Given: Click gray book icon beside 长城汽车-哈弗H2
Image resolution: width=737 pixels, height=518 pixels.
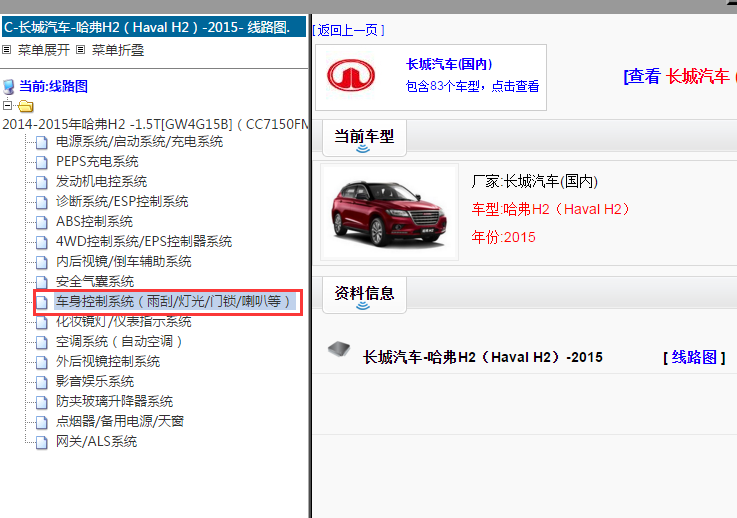Looking at the screenshot, I should pos(339,349).
